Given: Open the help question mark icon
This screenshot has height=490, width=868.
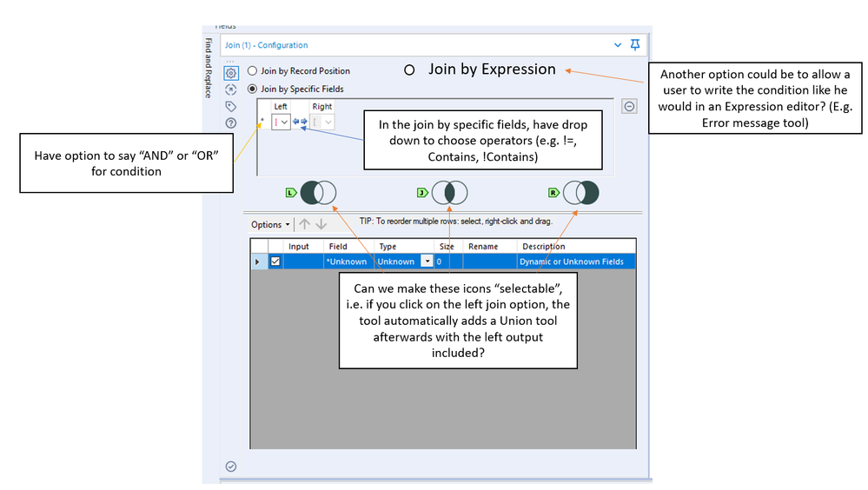Looking at the screenshot, I should pyautogui.click(x=231, y=122).
